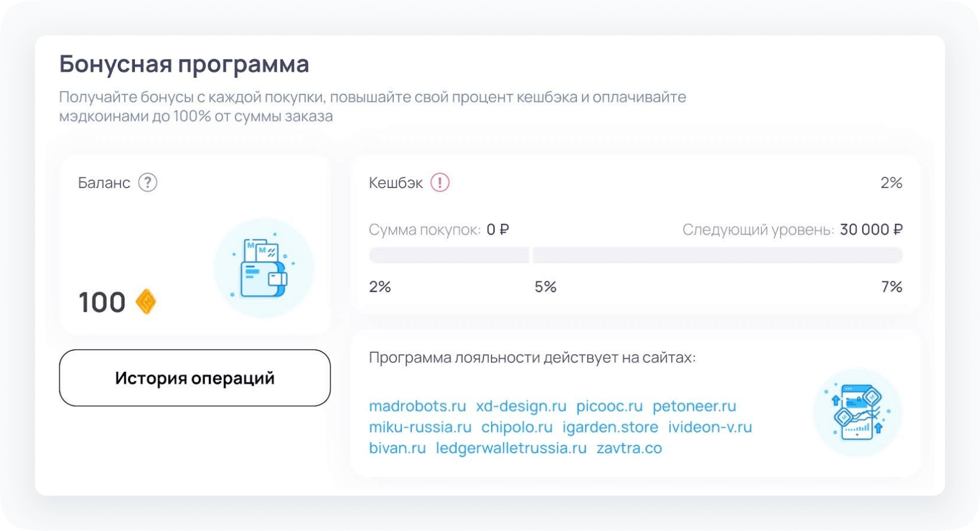The image size is (980, 531).
Task: Click the red cashback exclamation info icon
Action: [440, 183]
